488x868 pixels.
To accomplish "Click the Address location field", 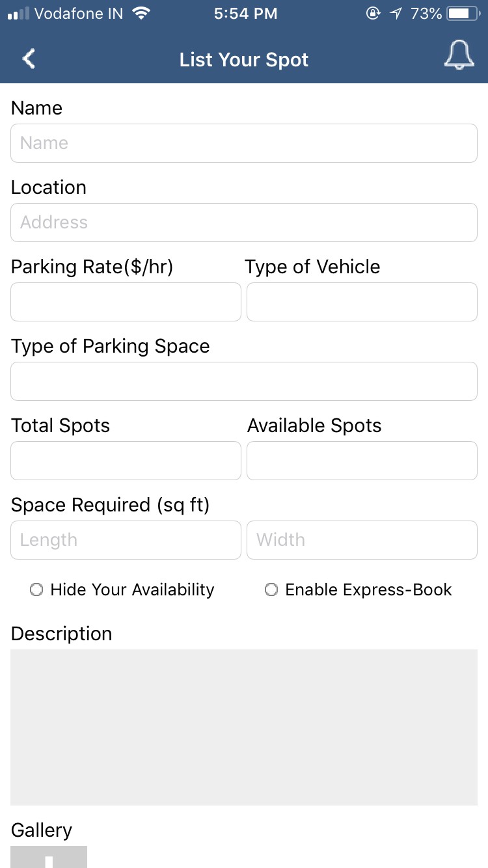I will point(244,223).
